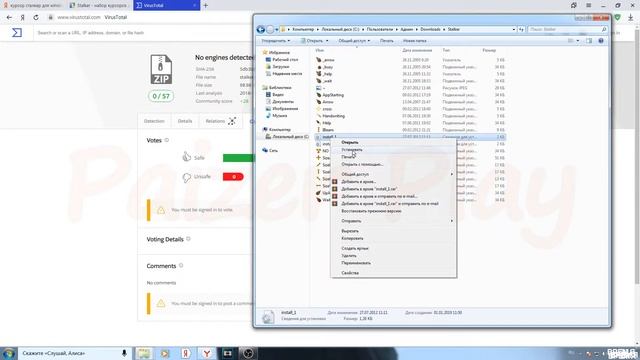Open the file explorer taskbar icon
The image size is (640, 360).
click(x=143, y=353)
